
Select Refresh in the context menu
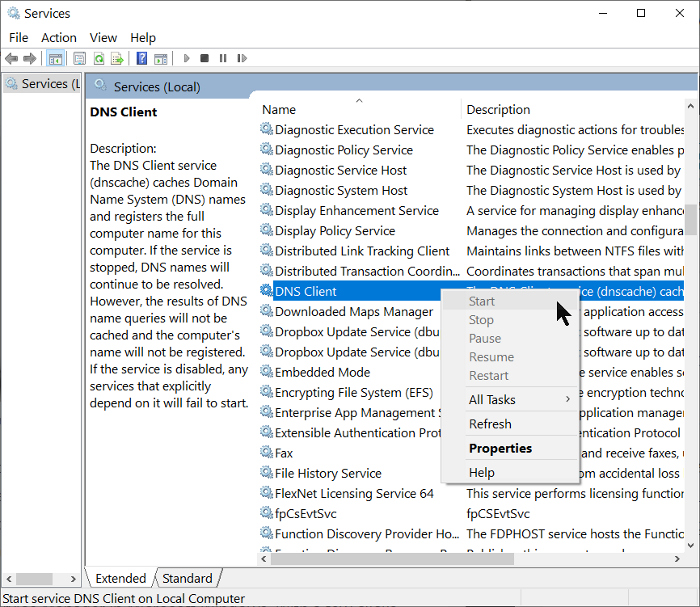click(x=490, y=424)
